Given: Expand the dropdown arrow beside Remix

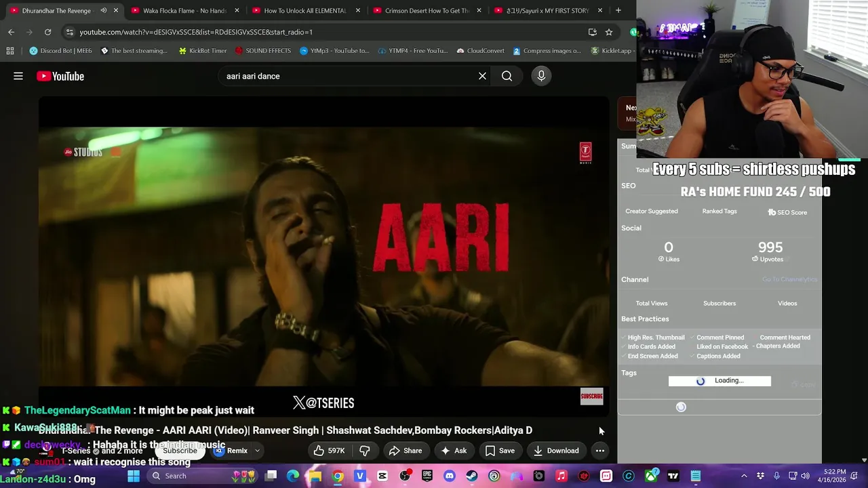Looking at the screenshot, I should pyautogui.click(x=257, y=451).
